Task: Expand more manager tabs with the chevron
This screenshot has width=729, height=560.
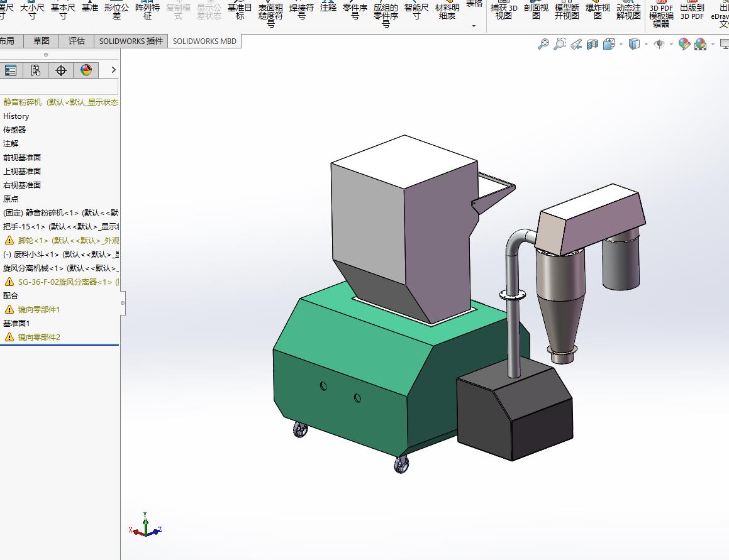Action: click(x=113, y=70)
